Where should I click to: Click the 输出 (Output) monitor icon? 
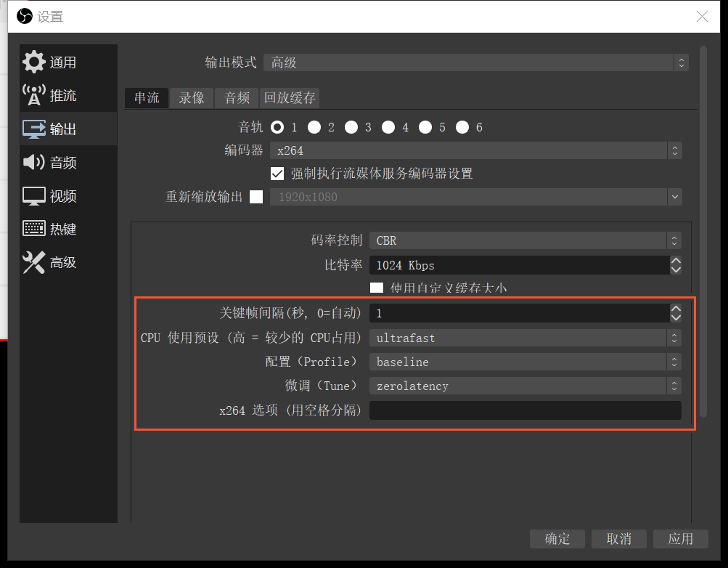[x=34, y=129]
